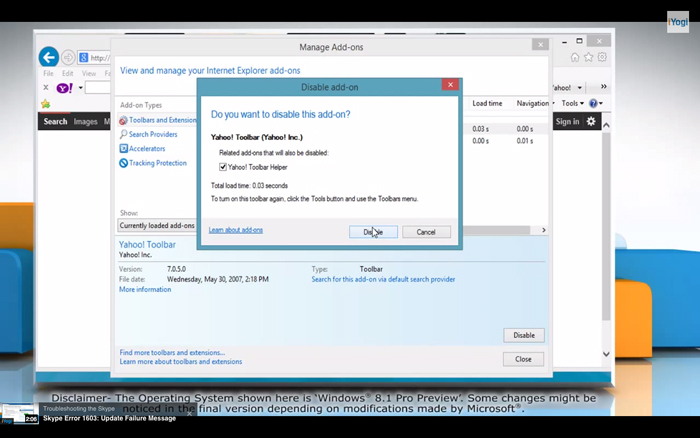Open the Tools dropdown in command bar

click(x=572, y=104)
